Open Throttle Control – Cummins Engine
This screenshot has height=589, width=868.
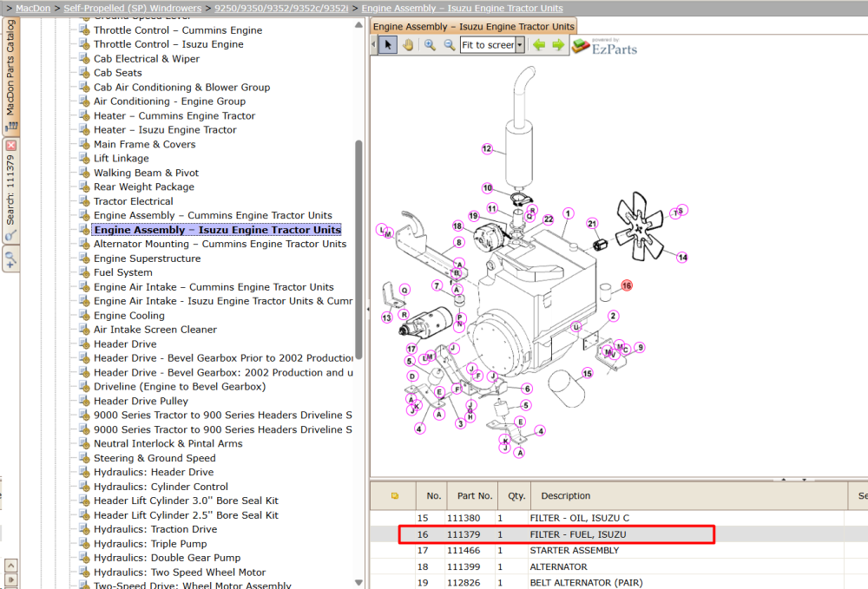click(178, 30)
